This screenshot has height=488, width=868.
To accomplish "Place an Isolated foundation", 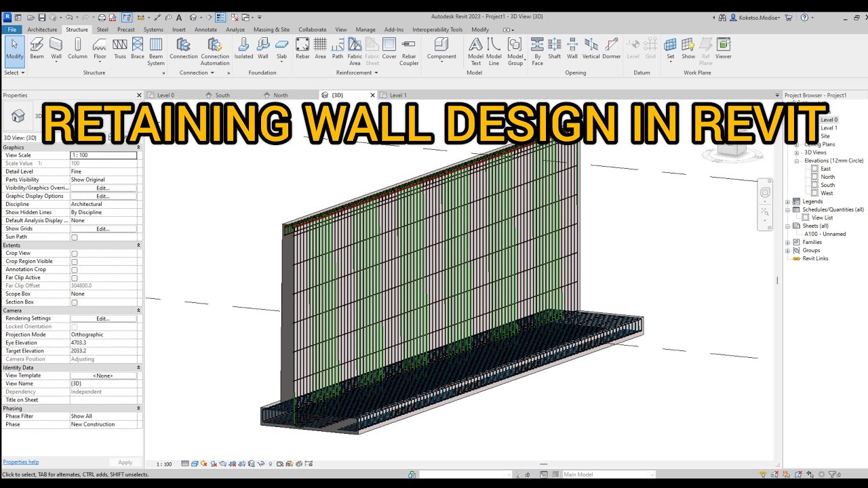I will 243,49.
